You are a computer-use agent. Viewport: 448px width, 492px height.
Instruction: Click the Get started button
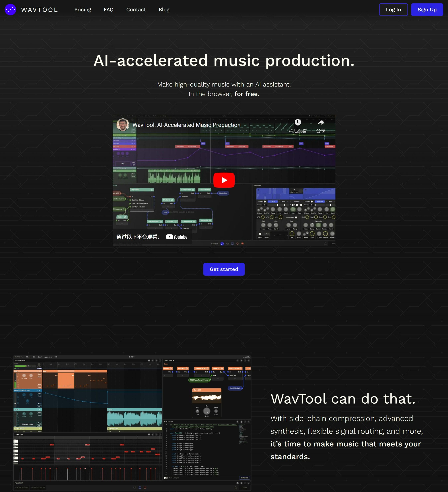pyautogui.click(x=224, y=269)
